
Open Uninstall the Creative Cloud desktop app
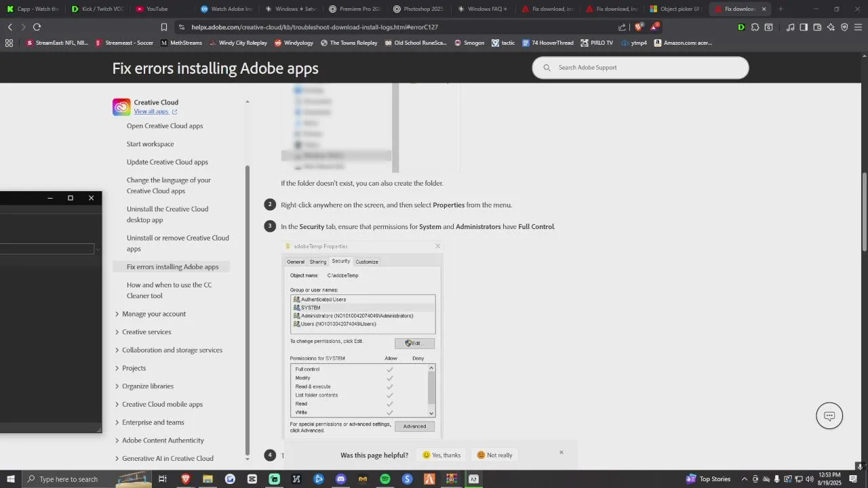point(167,214)
